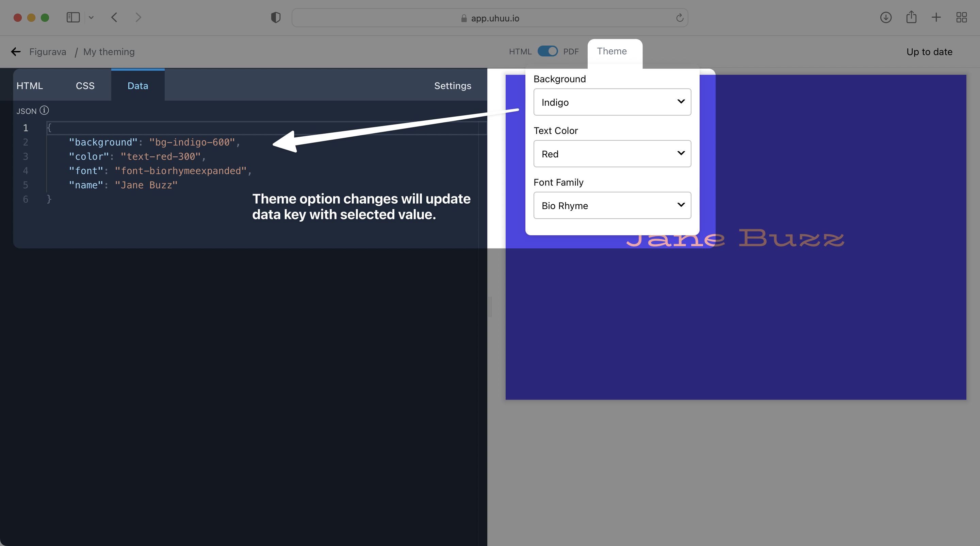Image resolution: width=980 pixels, height=546 pixels.
Task: Switch to the CSS tab
Action: 85,85
